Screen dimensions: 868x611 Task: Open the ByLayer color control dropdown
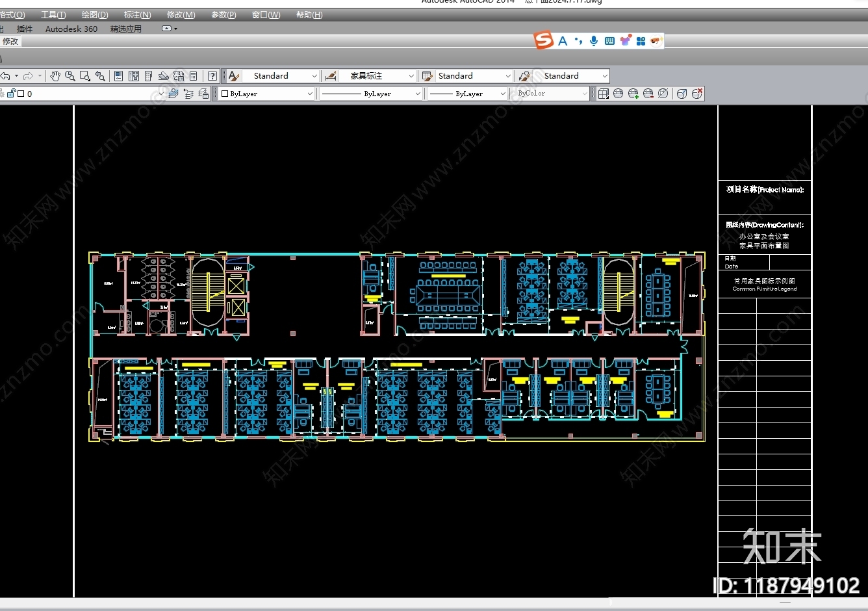[266, 94]
